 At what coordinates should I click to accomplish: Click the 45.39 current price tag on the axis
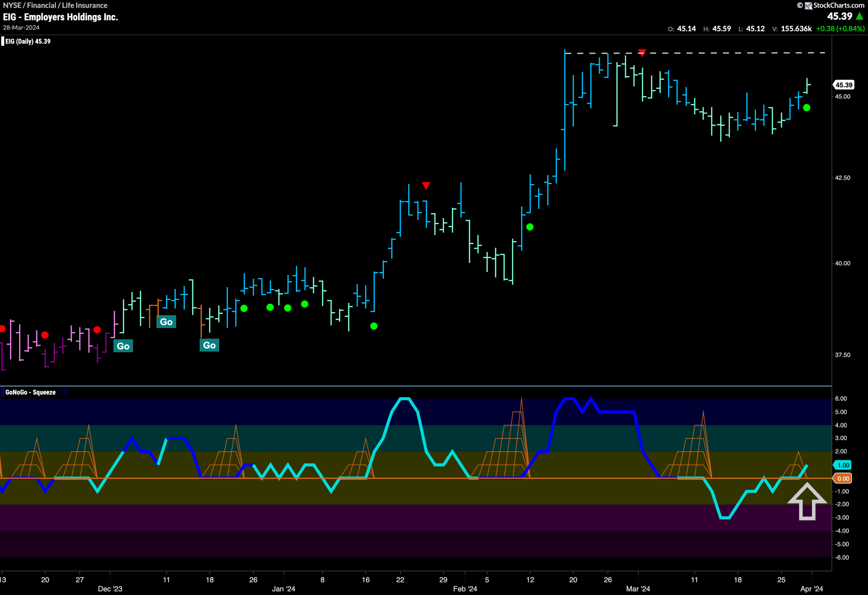click(844, 85)
